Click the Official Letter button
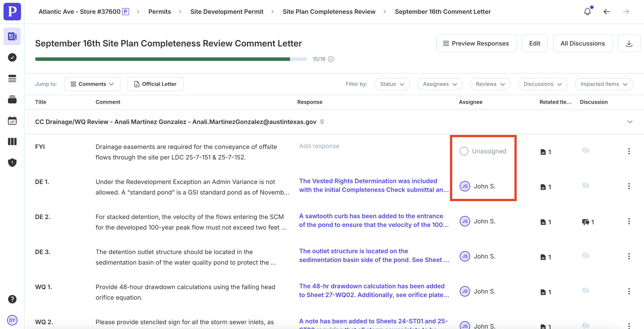The image size is (644, 329). [155, 84]
